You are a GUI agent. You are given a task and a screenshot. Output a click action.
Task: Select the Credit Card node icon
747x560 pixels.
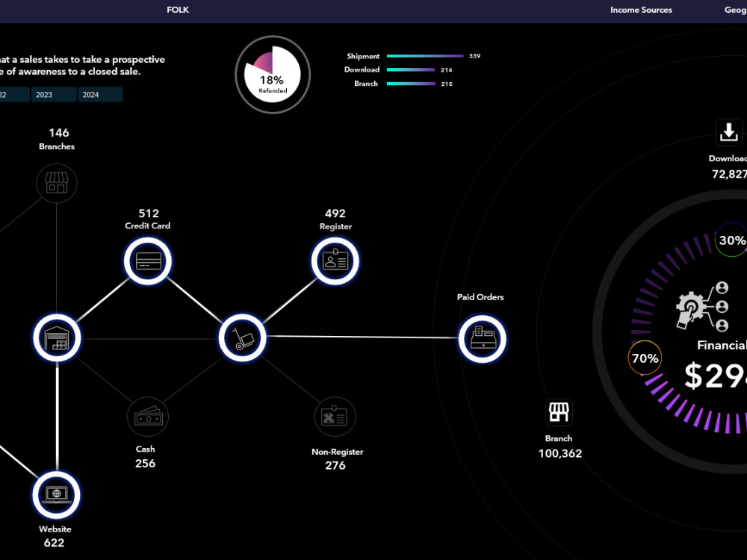pos(148,261)
